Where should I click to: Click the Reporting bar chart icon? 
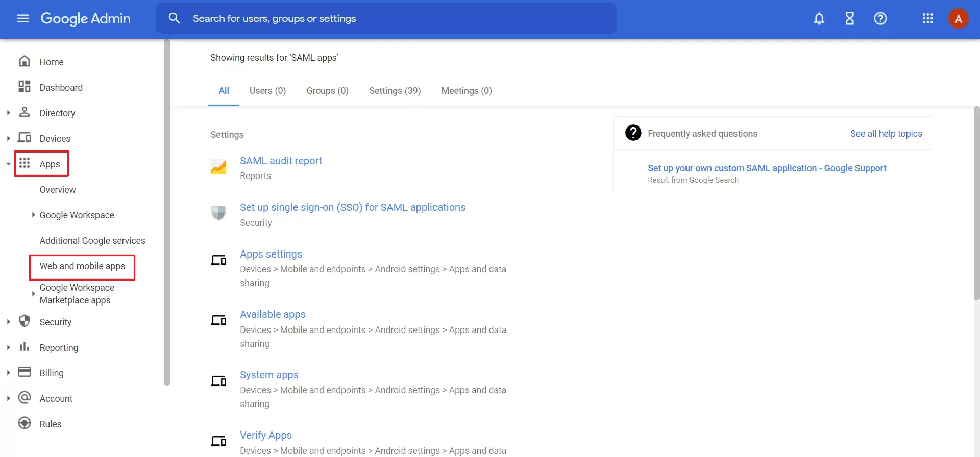coord(24,346)
